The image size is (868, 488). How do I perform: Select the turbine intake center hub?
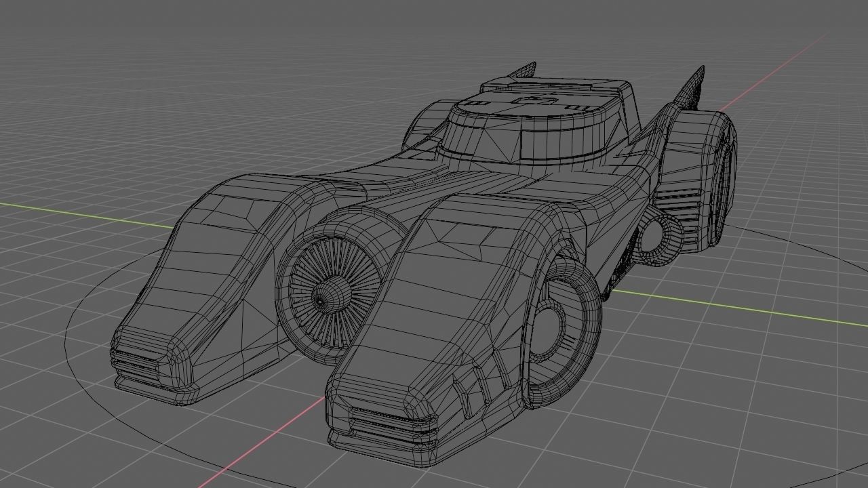pyautogui.click(x=331, y=293)
